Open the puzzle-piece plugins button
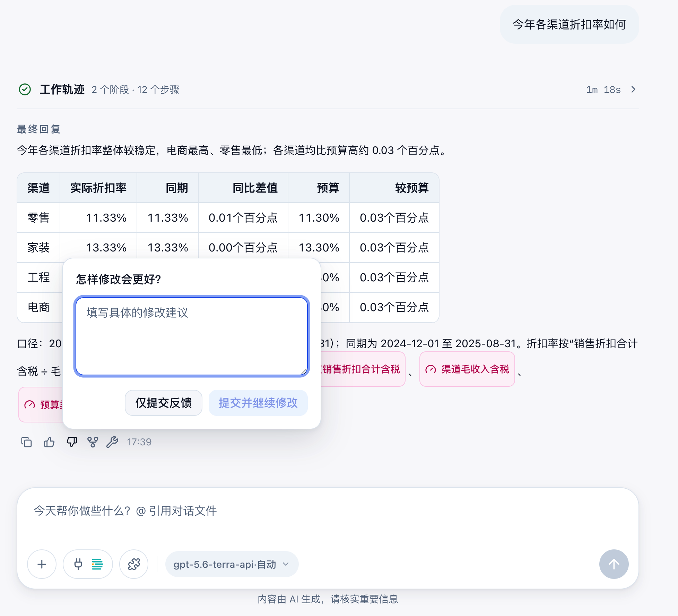This screenshot has height=616, width=678. coord(134,564)
